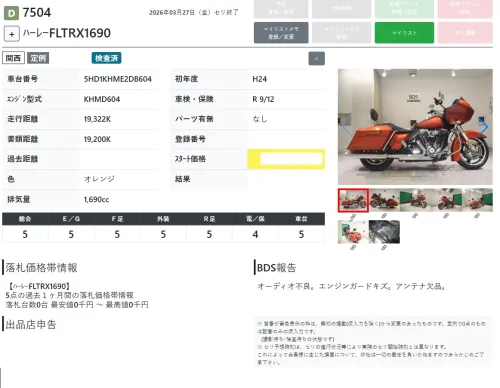This screenshot has width=500, height=388.
Task: Click the green D grade badge
Action: (x=11, y=13)
